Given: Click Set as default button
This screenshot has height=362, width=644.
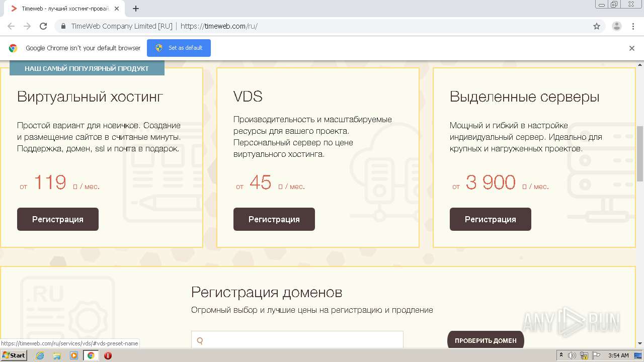Looking at the screenshot, I should 179,48.
